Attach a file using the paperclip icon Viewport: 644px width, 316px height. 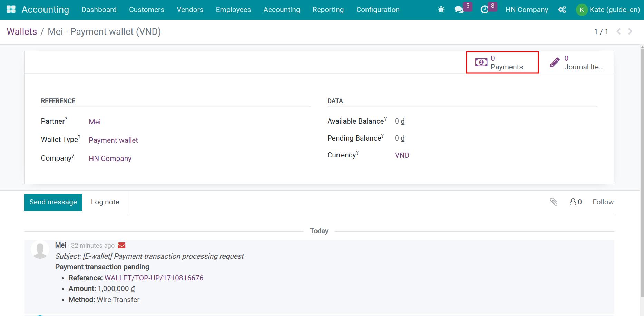[554, 202]
